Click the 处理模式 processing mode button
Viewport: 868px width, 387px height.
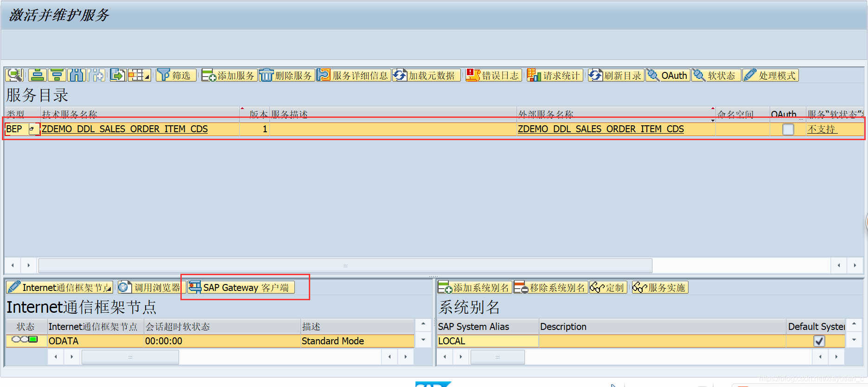770,75
